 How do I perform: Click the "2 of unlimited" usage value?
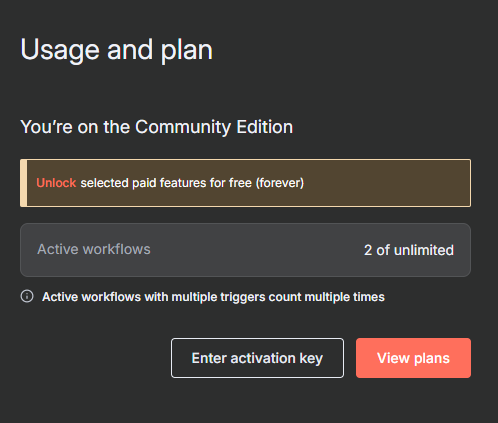(x=409, y=250)
